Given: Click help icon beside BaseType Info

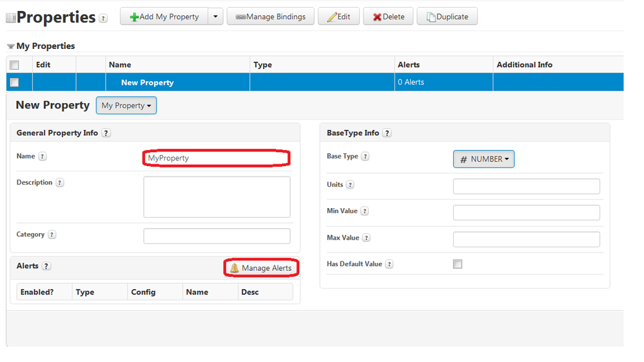Looking at the screenshot, I should point(387,133).
